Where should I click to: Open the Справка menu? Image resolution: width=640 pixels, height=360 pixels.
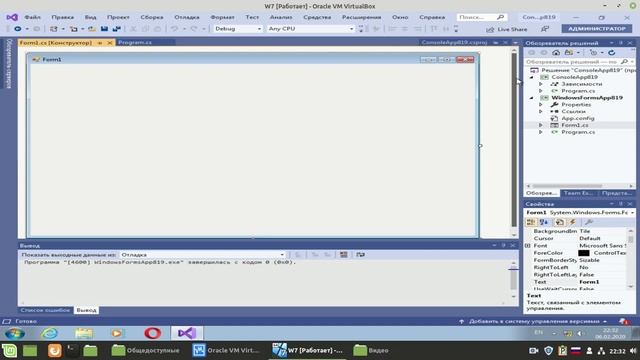tap(432, 17)
